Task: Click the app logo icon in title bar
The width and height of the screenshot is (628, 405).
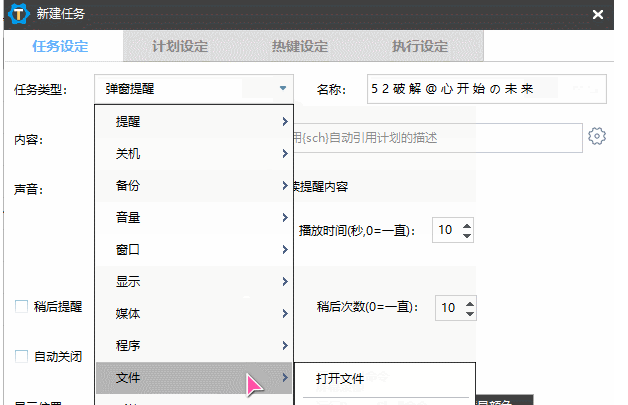Action: pyautogui.click(x=17, y=14)
